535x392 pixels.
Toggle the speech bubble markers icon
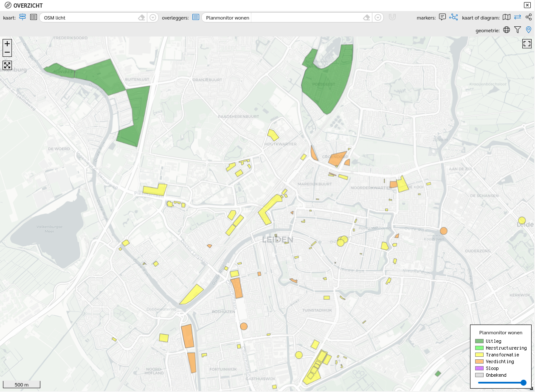442,17
